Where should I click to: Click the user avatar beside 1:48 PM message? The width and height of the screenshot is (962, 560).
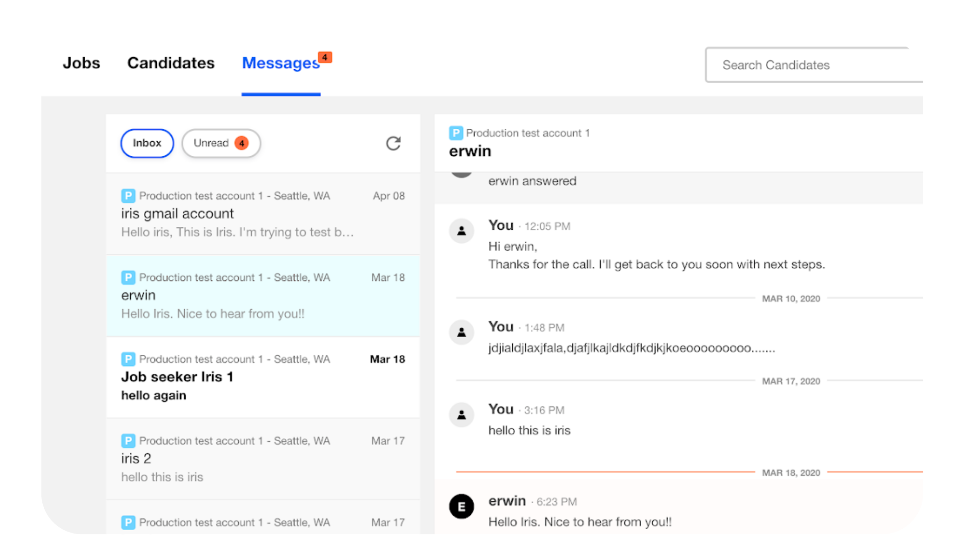coord(461,332)
